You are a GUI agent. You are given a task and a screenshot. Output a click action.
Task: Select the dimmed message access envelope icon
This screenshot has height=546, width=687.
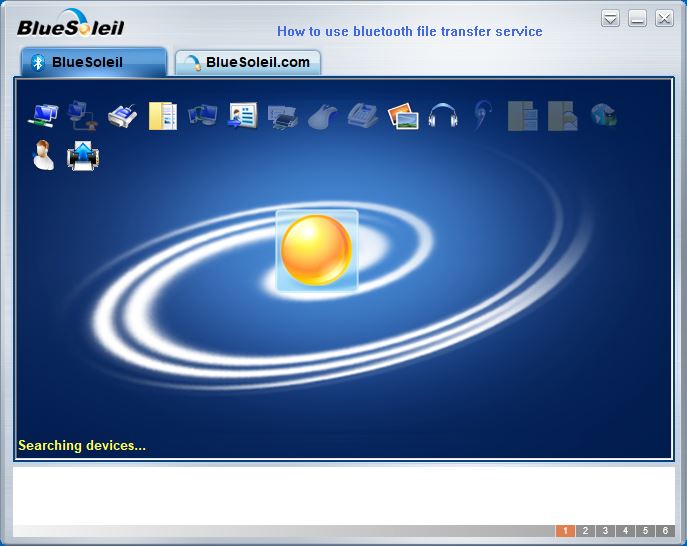[x=563, y=116]
